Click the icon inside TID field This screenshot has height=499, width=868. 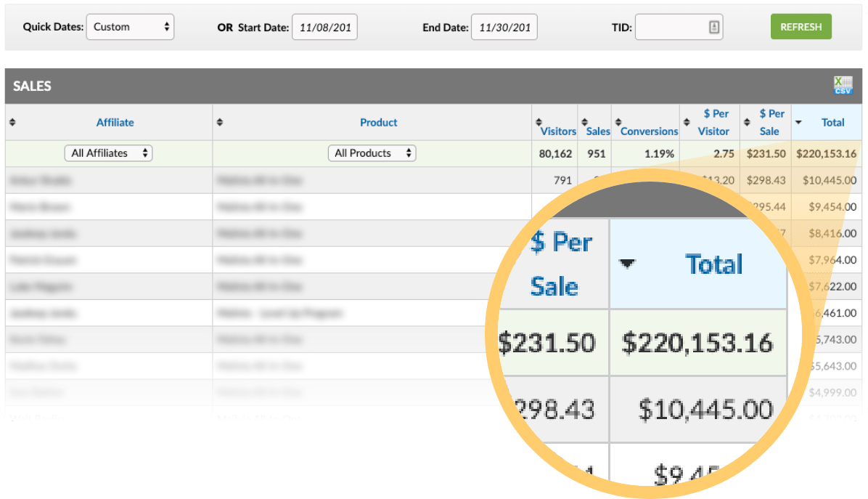[713, 28]
